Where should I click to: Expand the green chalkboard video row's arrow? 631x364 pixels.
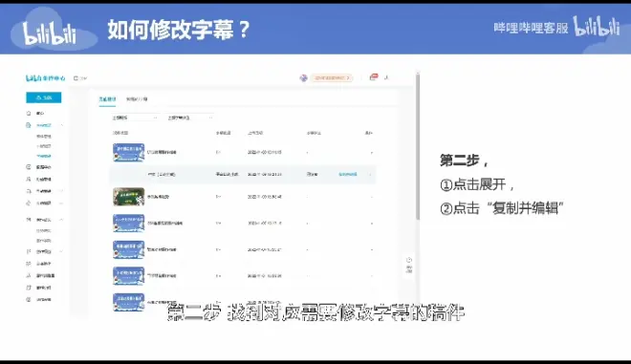click(x=372, y=197)
